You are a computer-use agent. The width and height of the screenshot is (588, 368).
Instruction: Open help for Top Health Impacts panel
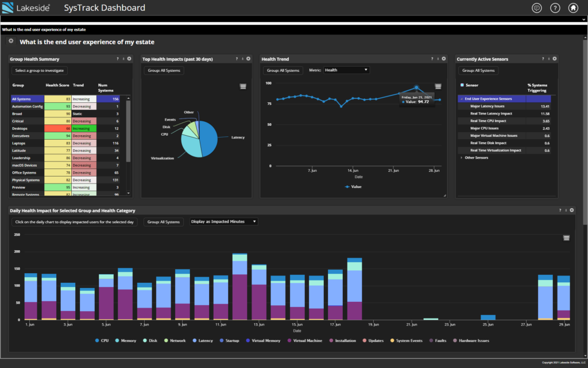(237, 59)
